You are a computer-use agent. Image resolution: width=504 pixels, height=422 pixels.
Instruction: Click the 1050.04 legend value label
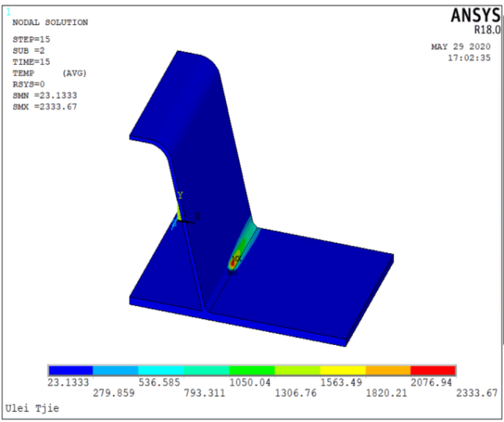(250, 382)
